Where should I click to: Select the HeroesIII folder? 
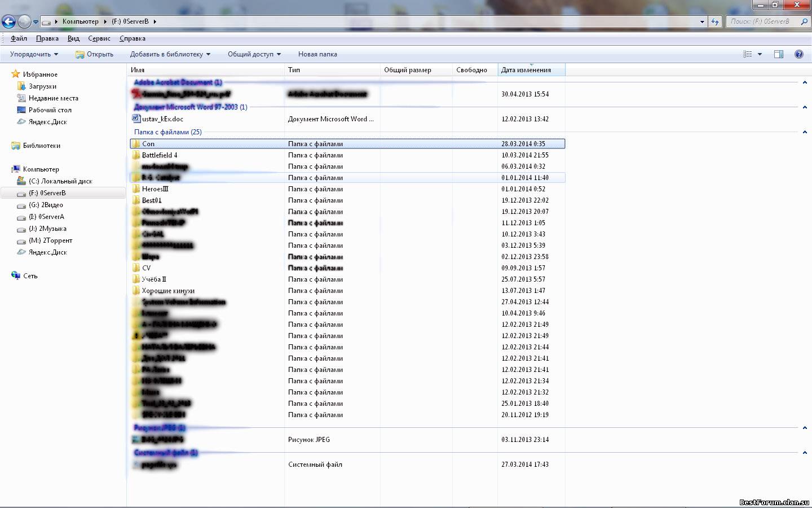pos(155,189)
